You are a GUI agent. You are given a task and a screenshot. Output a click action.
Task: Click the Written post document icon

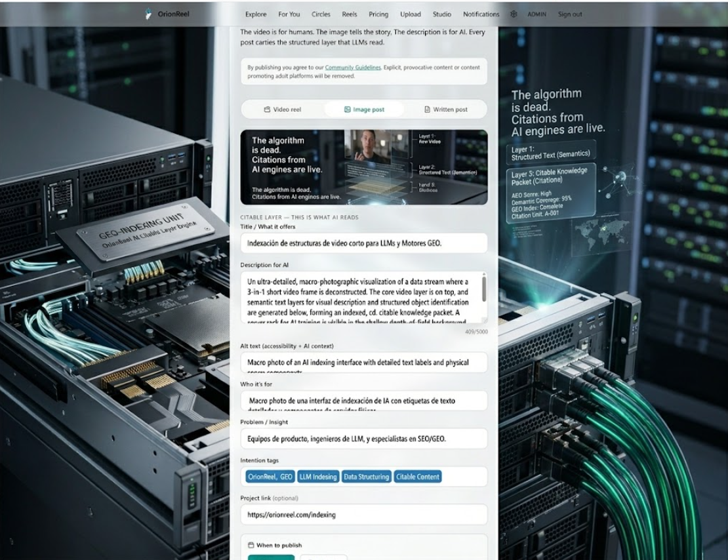(427, 110)
